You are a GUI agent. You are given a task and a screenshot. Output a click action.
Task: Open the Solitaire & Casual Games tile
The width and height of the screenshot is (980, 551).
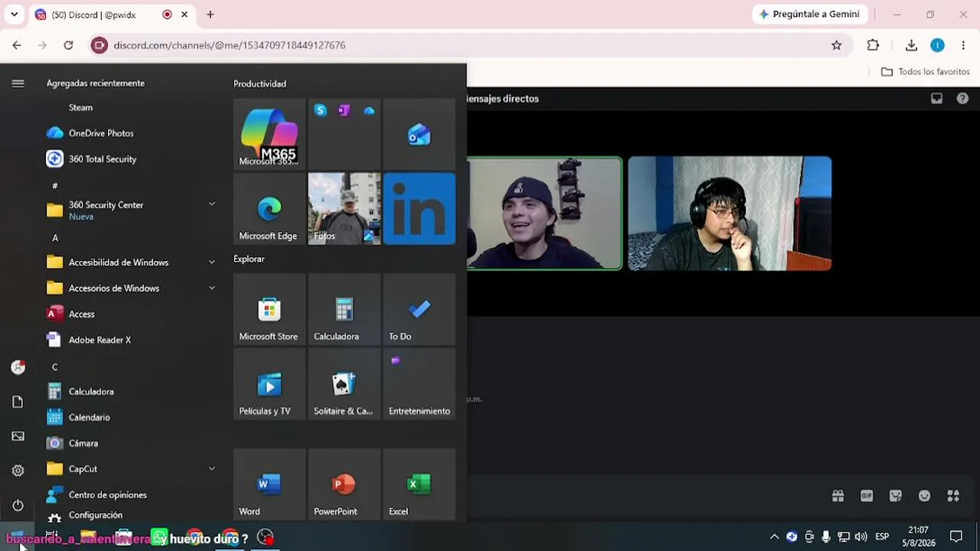point(344,384)
